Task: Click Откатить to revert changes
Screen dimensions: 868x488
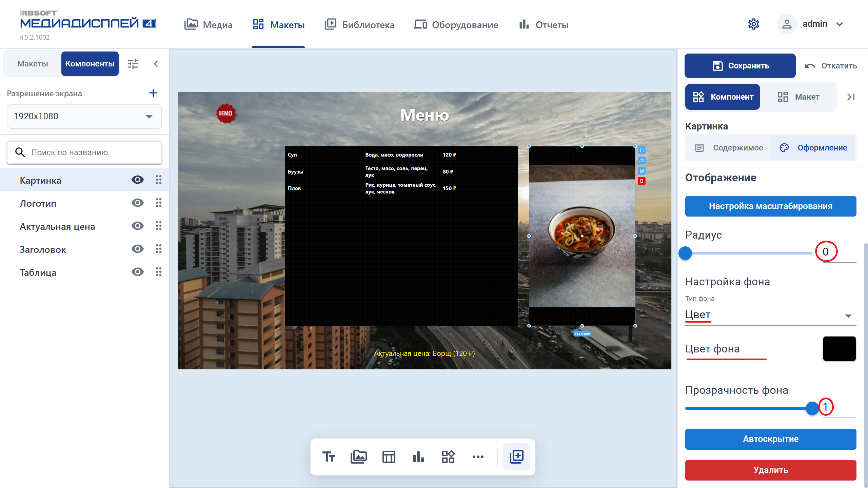Action: point(830,66)
